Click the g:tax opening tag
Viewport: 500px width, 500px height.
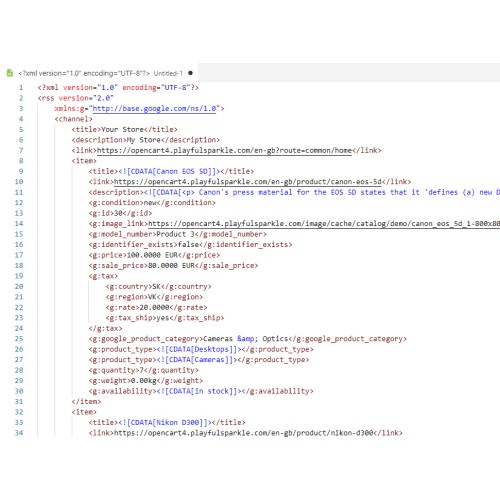pos(103,276)
